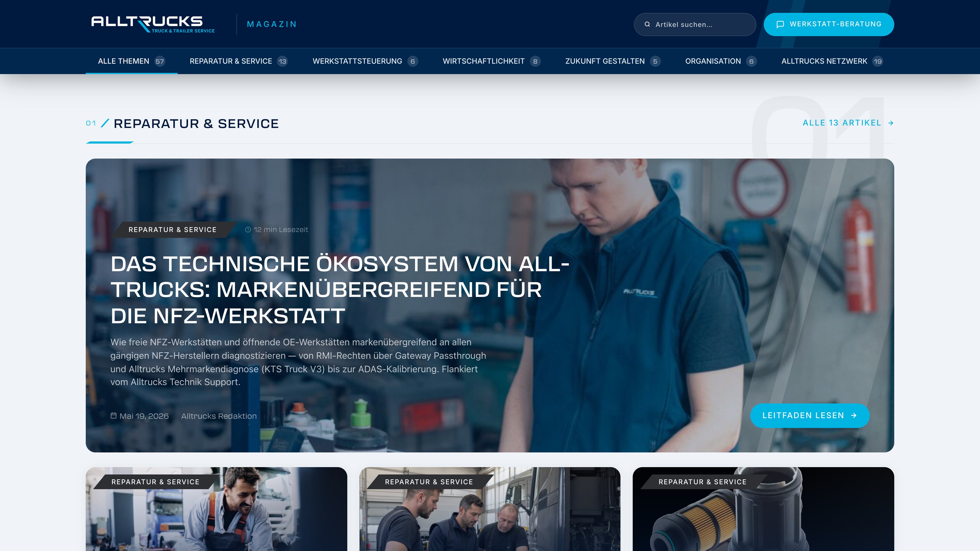Open the Alle 13 Artikel link
Screen dimensions: 980x551
pyautogui.click(x=848, y=123)
